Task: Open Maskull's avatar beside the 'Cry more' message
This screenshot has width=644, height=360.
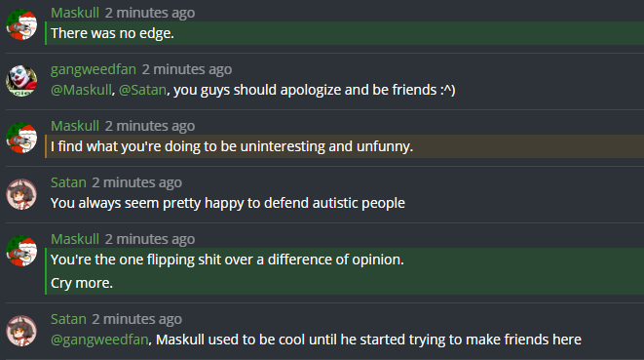Action: (x=21, y=251)
